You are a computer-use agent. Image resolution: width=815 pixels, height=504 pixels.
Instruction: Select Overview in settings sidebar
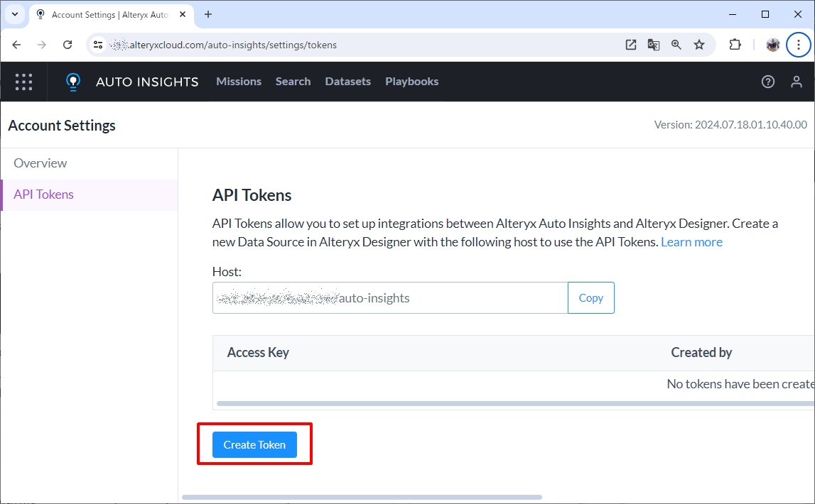coord(41,163)
